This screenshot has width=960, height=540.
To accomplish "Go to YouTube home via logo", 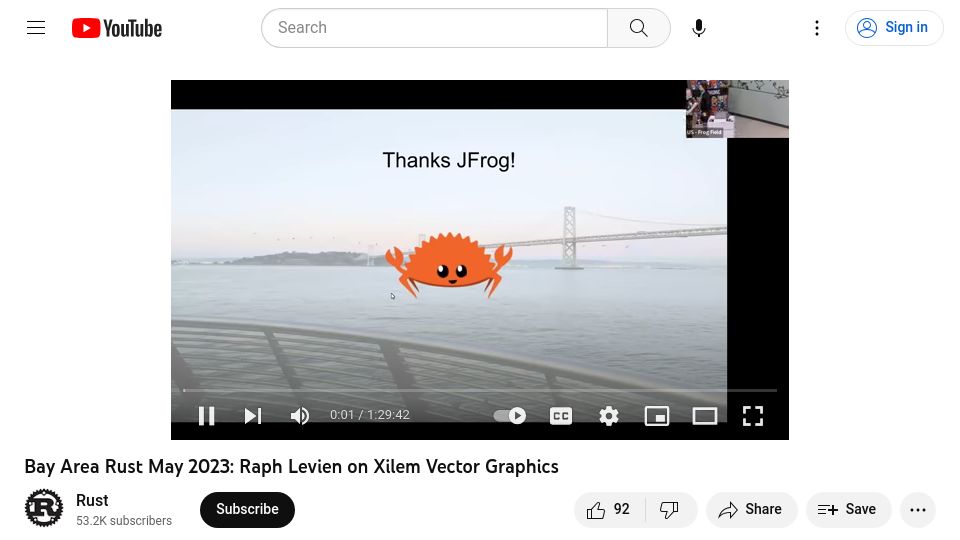I will [117, 28].
